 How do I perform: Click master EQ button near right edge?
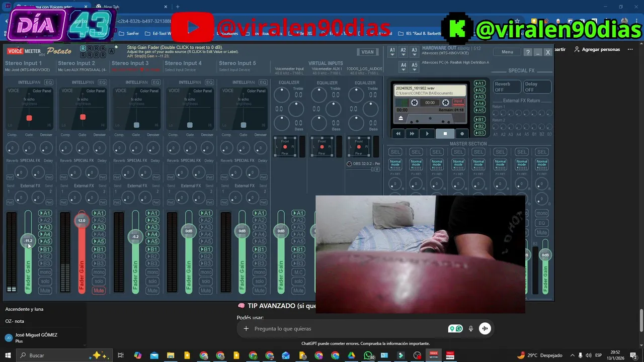click(x=542, y=223)
